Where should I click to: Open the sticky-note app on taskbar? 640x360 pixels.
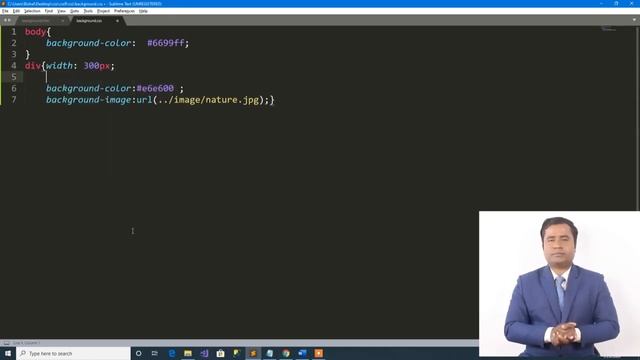click(237, 353)
